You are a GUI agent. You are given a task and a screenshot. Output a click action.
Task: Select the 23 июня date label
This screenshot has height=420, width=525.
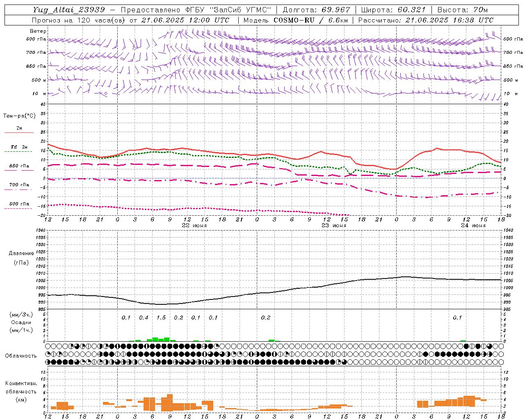[x=334, y=226]
